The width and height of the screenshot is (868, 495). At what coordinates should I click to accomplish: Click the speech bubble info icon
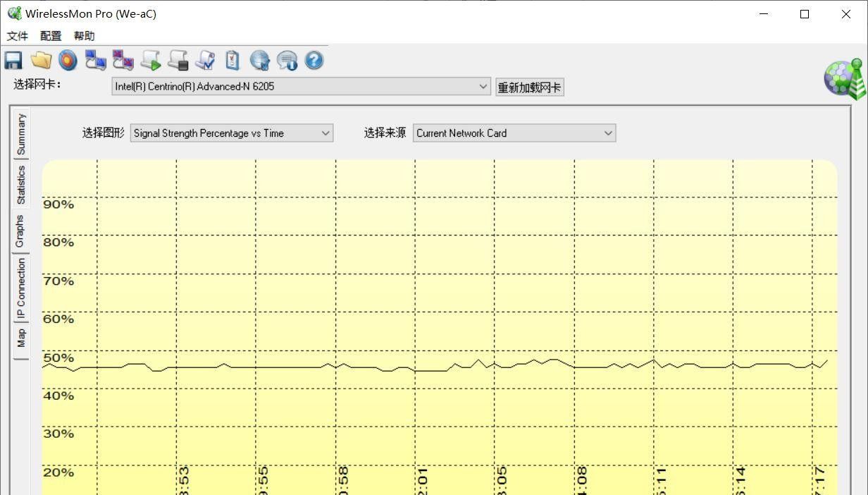coord(287,61)
